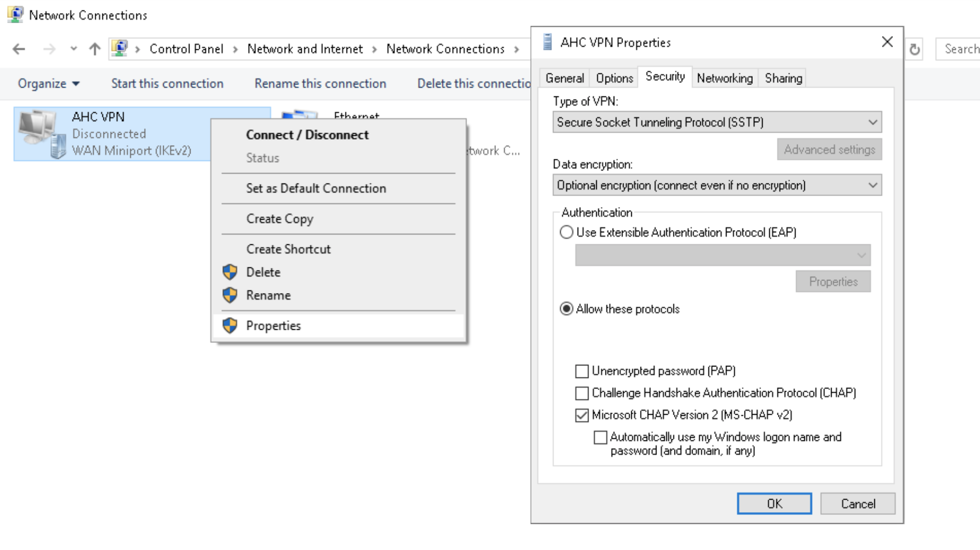Enable Unencrypted password (PAP) checkbox
980x550 pixels.
582,371
